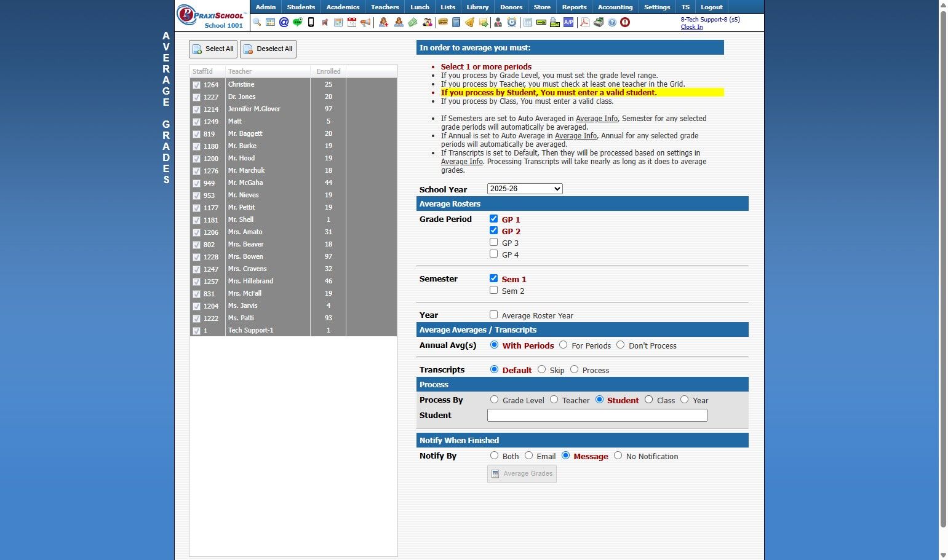Open the email @ icon in toolbar
The image size is (948, 560).
284,22
